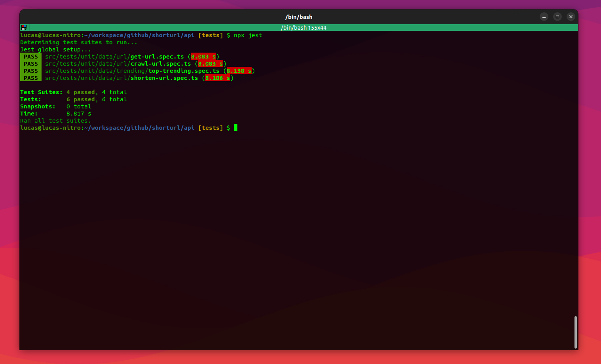Click the PASS badge for crawl-url.spec.ts
The image size is (601, 364).
31,64
